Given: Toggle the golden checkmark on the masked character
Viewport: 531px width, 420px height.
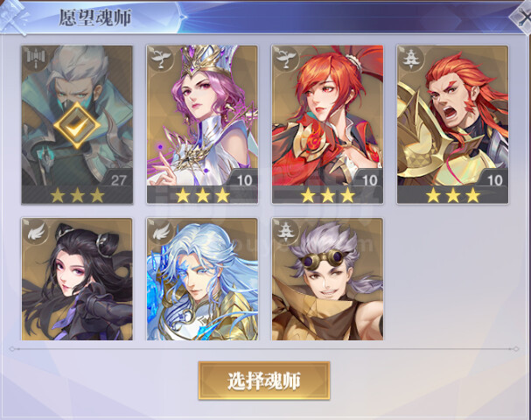Looking at the screenshot, I should tap(77, 125).
